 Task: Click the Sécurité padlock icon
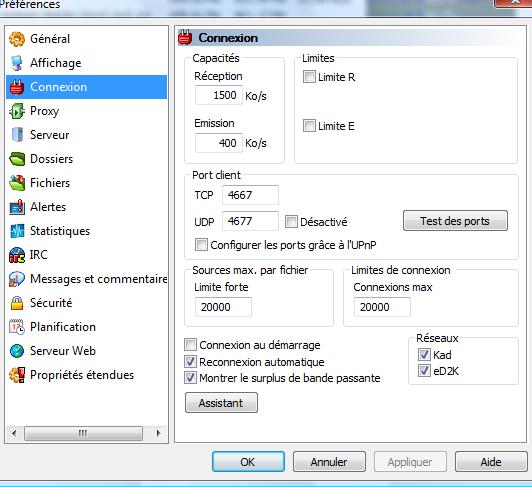(17, 303)
